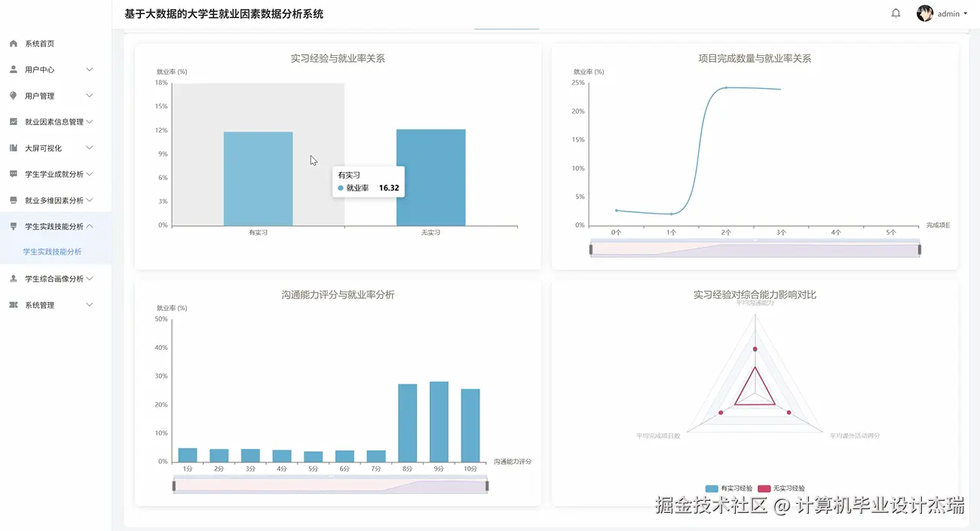The width and height of the screenshot is (980, 531).
Task: Click the 系统管理 sidebar icon
Action: coord(14,305)
